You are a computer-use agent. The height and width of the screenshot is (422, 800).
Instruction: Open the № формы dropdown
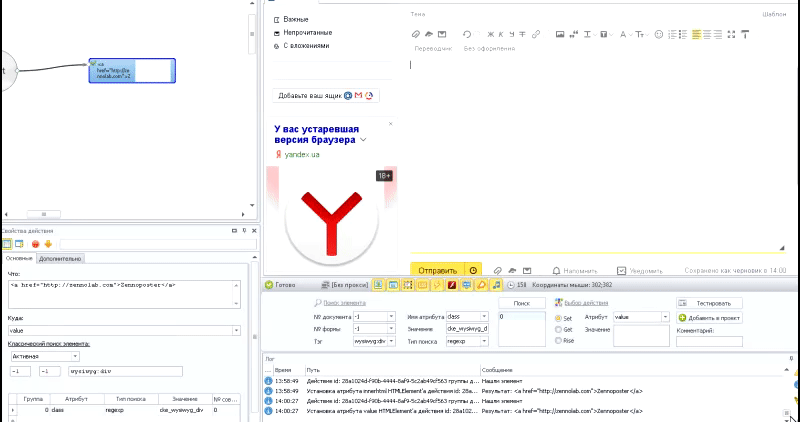click(x=391, y=329)
